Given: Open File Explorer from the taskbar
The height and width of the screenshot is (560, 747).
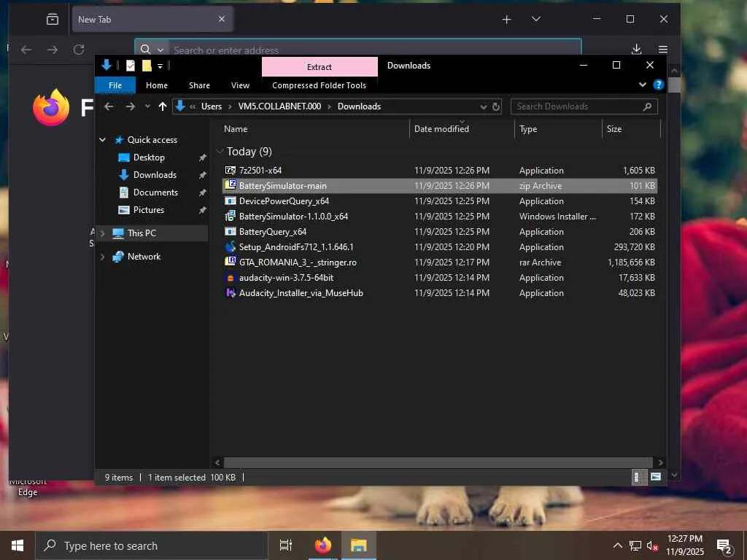Looking at the screenshot, I should pos(359,545).
